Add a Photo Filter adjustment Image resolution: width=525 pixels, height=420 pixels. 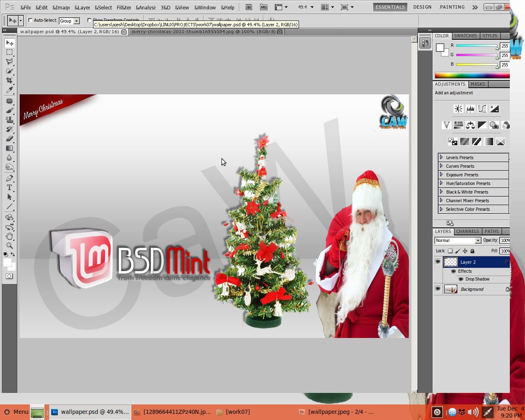494,125
